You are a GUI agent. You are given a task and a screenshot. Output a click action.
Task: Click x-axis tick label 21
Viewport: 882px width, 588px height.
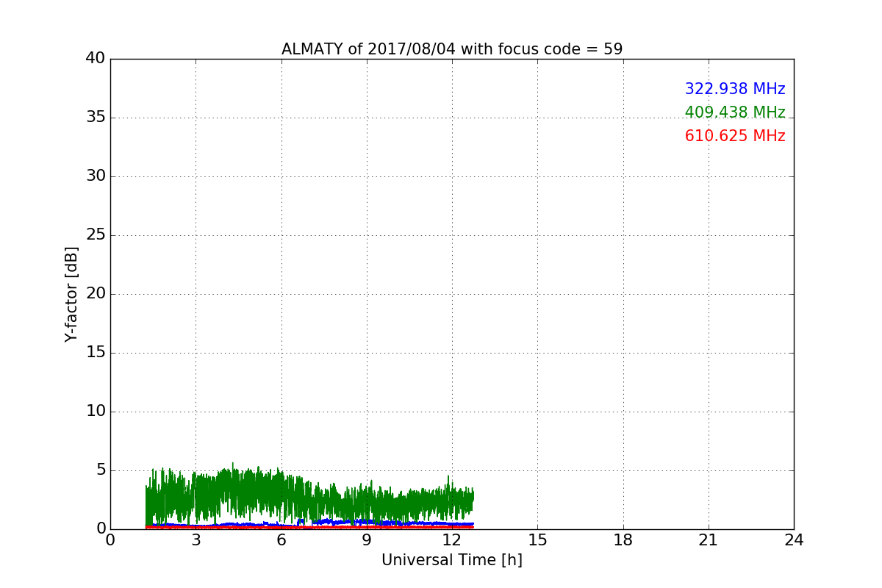pyautogui.click(x=709, y=540)
